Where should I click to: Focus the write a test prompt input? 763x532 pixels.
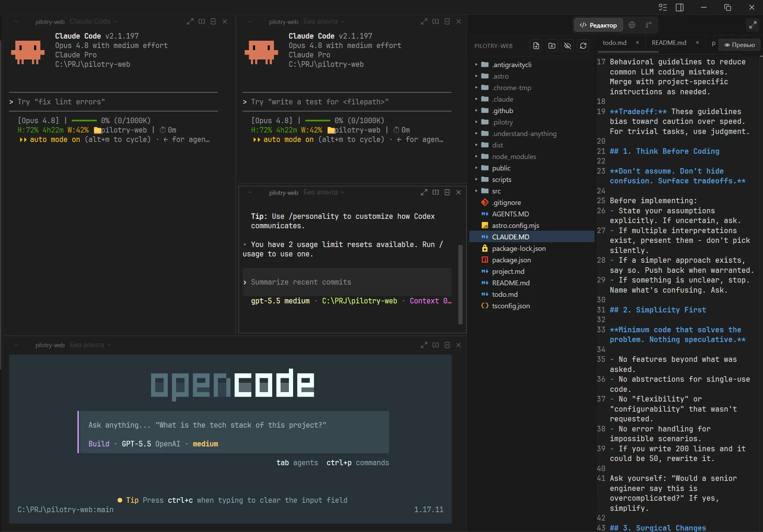pyautogui.click(x=347, y=102)
